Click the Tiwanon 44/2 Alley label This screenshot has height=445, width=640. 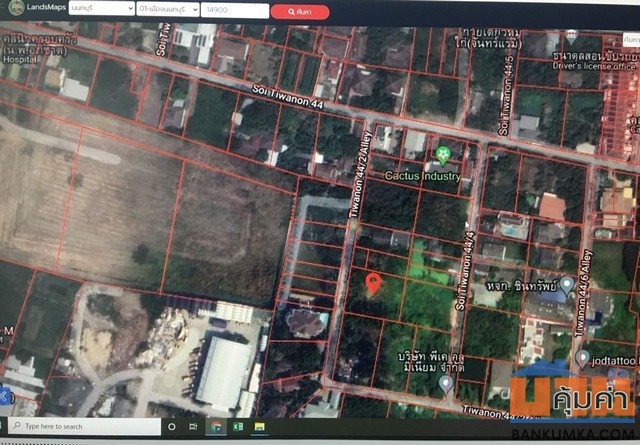coord(360,175)
